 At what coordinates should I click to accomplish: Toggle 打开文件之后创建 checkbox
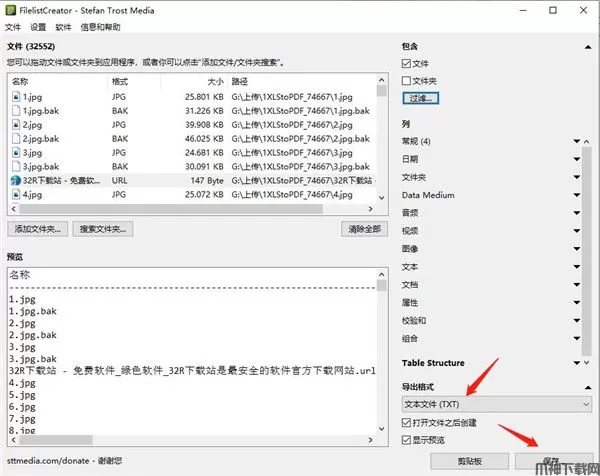pyautogui.click(x=406, y=422)
